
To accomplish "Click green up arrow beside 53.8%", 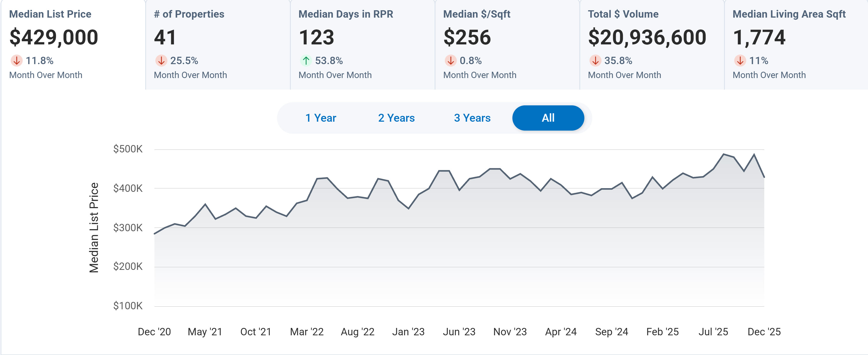I will 306,61.
